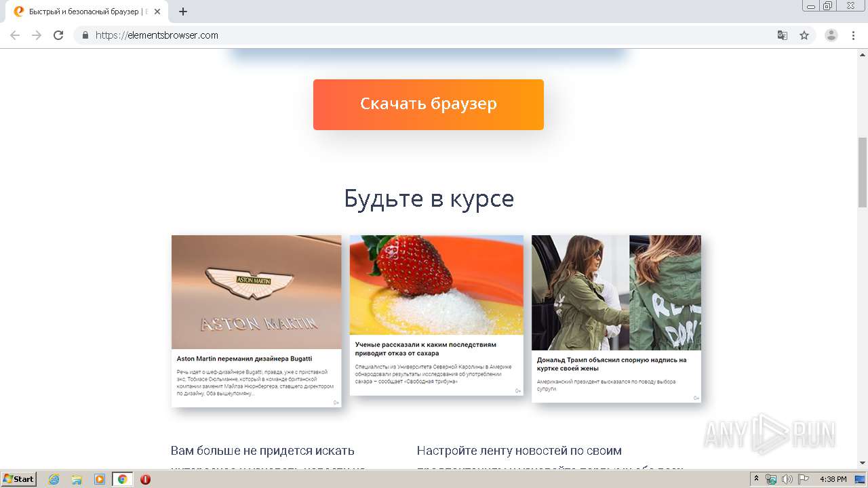Click Aston Martin article description text
This screenshot has width=868, height=488.
256,383
